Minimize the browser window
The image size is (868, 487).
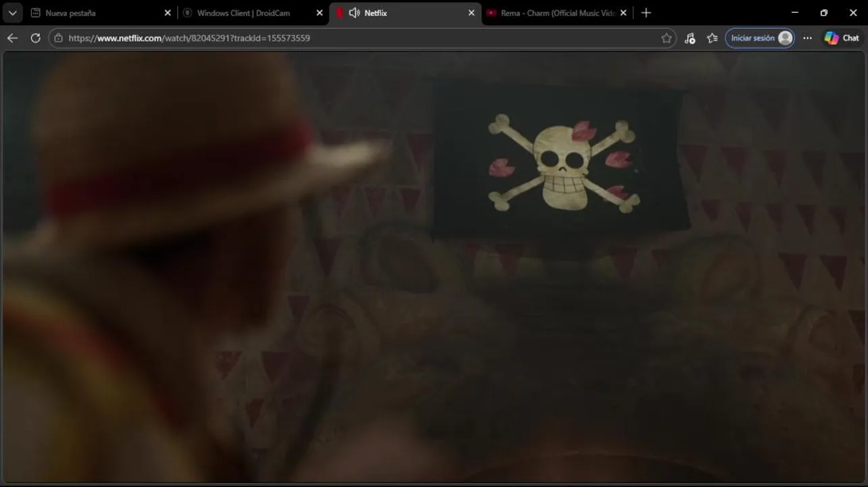(795, 13)
